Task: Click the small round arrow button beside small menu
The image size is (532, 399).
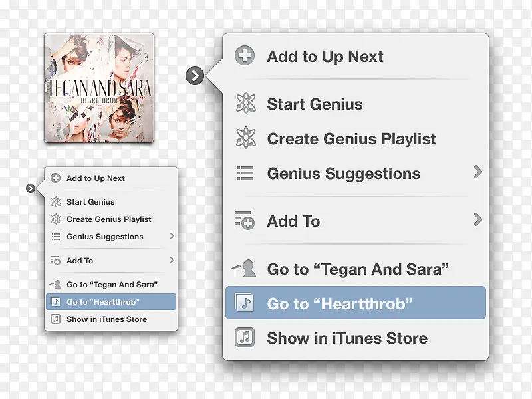Action: tap(31, 188)
